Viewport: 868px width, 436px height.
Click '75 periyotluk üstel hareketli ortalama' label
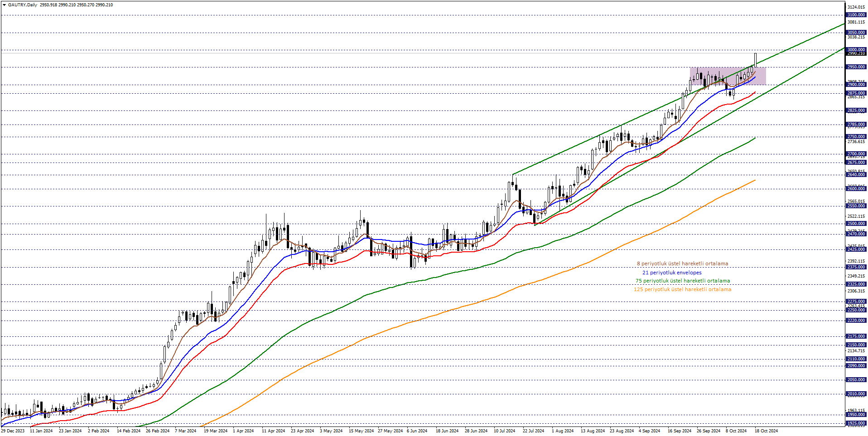click(x=682, y=281)
